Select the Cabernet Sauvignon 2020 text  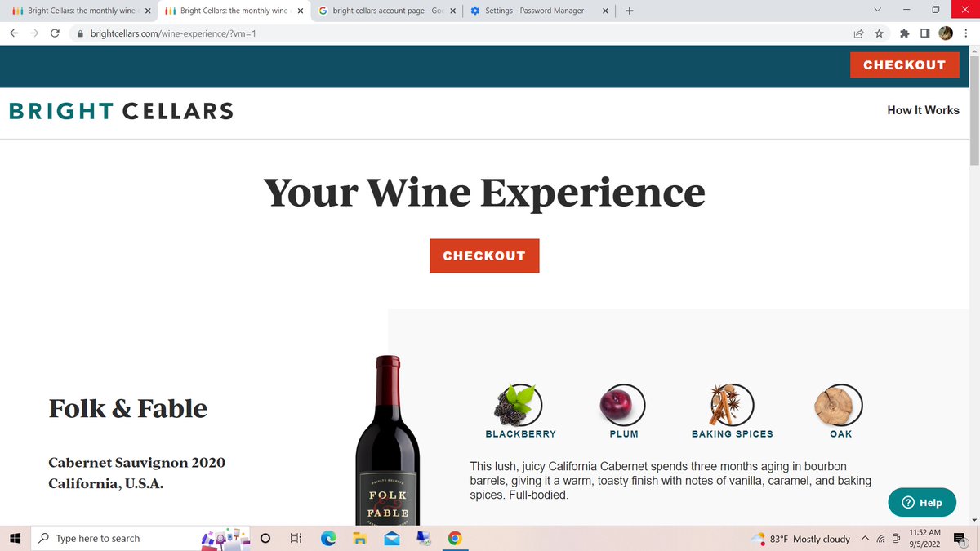pos(137,462)
